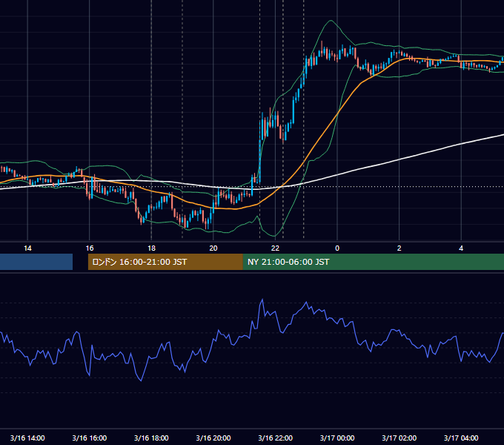Click the London 16:00-21:00 JST session bar
This screenshot has width=504, height=445.
tap(165, 262)
